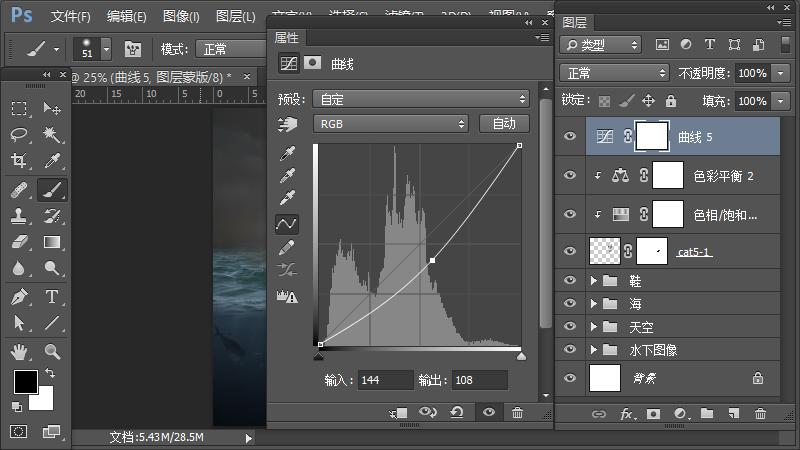Viewport: 800px width, 450px height.
Task: Select the Lasso tool
Action: pos(18,135)
